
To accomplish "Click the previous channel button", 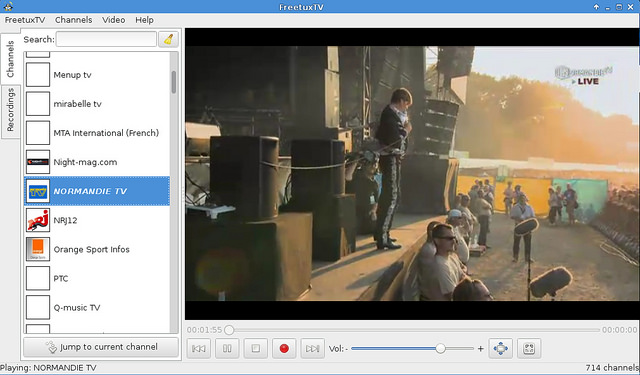I will coord(199,348).
